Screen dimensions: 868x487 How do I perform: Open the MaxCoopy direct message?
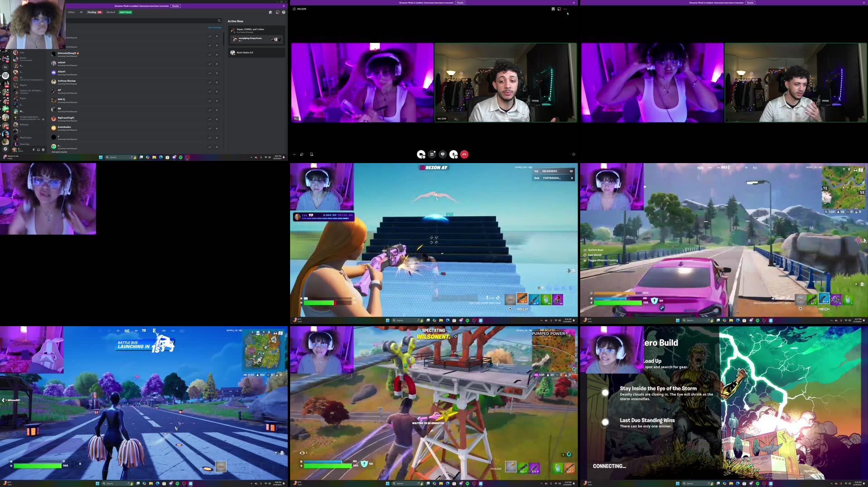[x=28, y=137]
